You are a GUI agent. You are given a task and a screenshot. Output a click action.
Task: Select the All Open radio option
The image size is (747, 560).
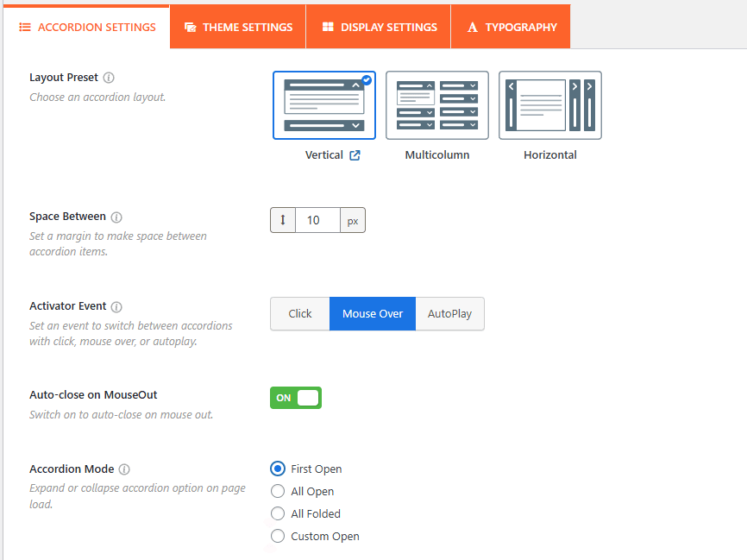(x=278, y=492)
